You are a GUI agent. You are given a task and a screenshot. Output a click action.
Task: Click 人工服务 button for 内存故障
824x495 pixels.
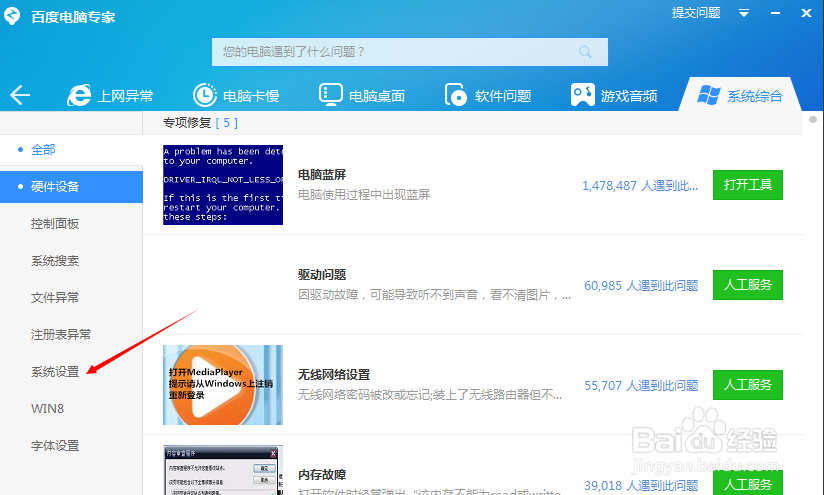pos(748,483)
